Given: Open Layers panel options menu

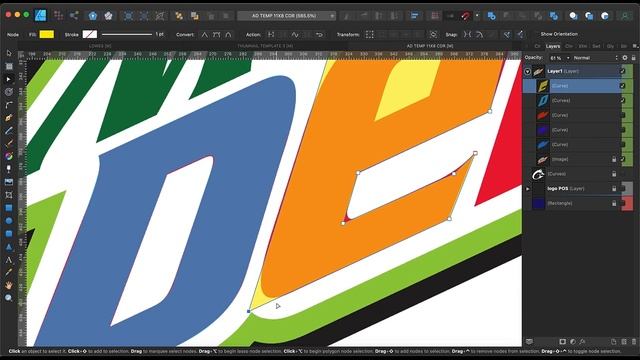Looking at the screenshot, I should click(635, 46).
